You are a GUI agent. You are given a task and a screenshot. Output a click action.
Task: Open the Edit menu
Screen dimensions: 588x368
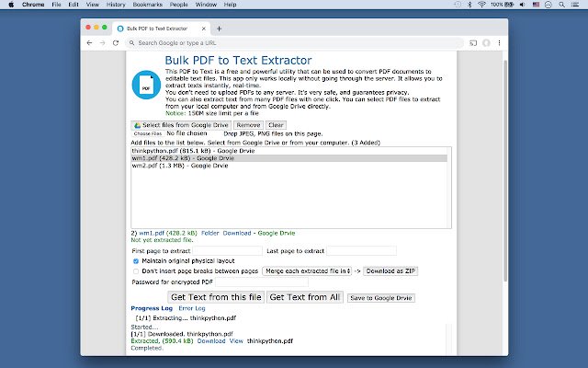(x=73, y=5)
